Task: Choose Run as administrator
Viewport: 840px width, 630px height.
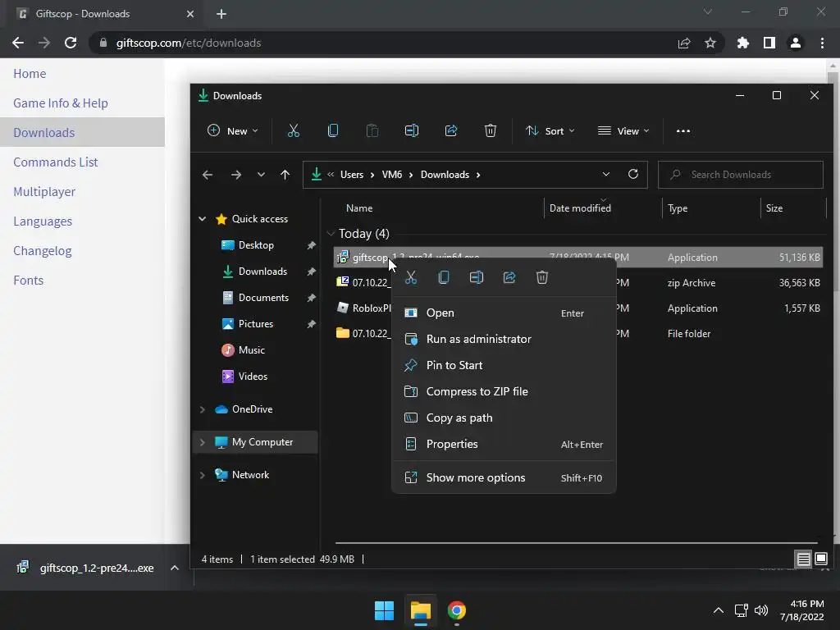Action: click(504, 339)
